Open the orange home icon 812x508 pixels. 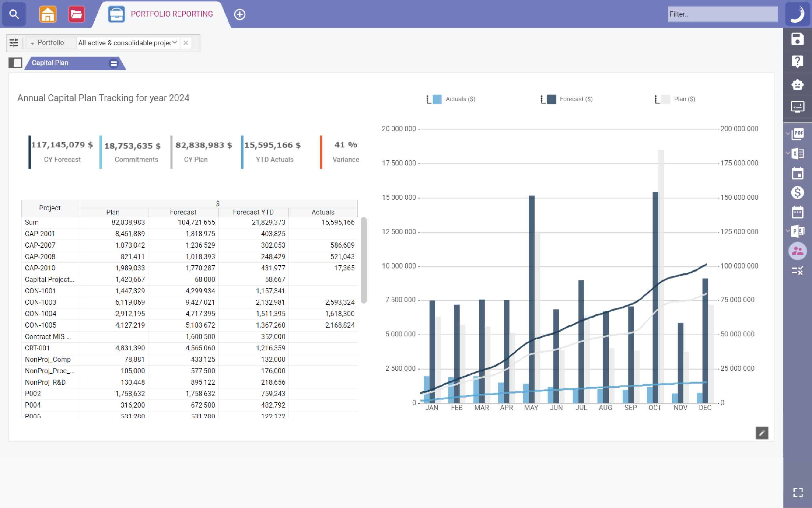(x=48, y=14)
